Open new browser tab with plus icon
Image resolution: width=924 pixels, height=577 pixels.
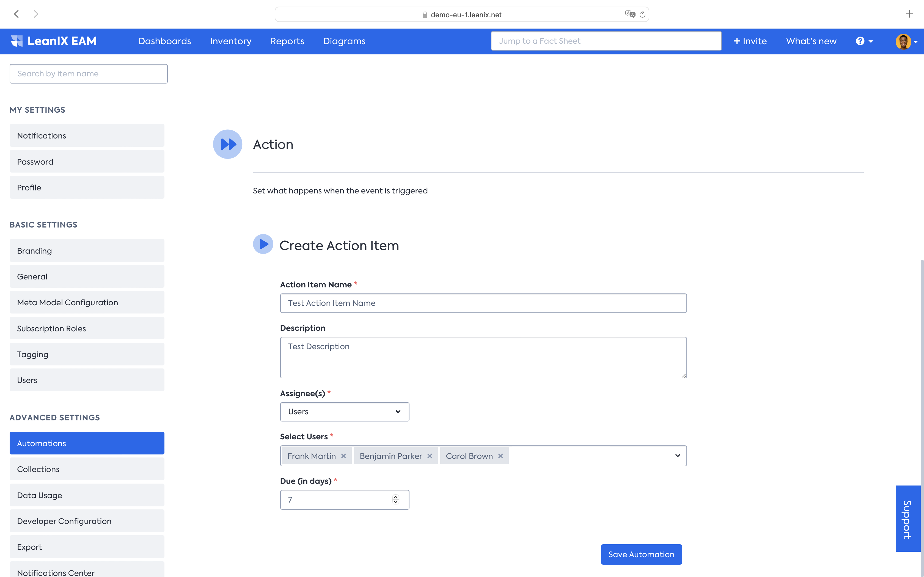[x=909, y=14]
